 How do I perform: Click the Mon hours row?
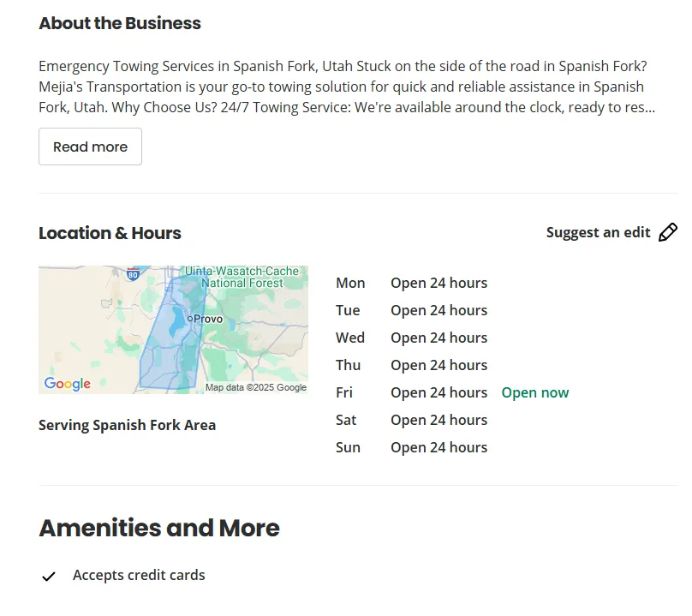411,283
